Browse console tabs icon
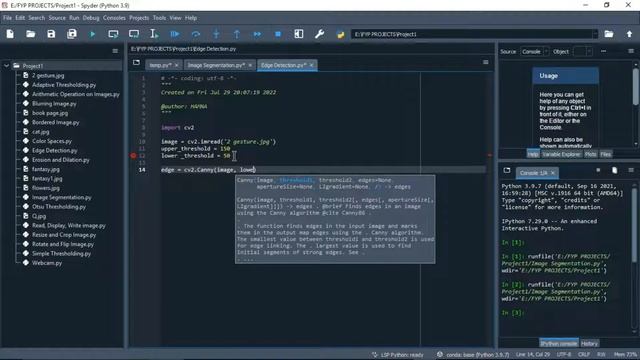640x360 pixels. pyautogui.click(x=507, y=170)
